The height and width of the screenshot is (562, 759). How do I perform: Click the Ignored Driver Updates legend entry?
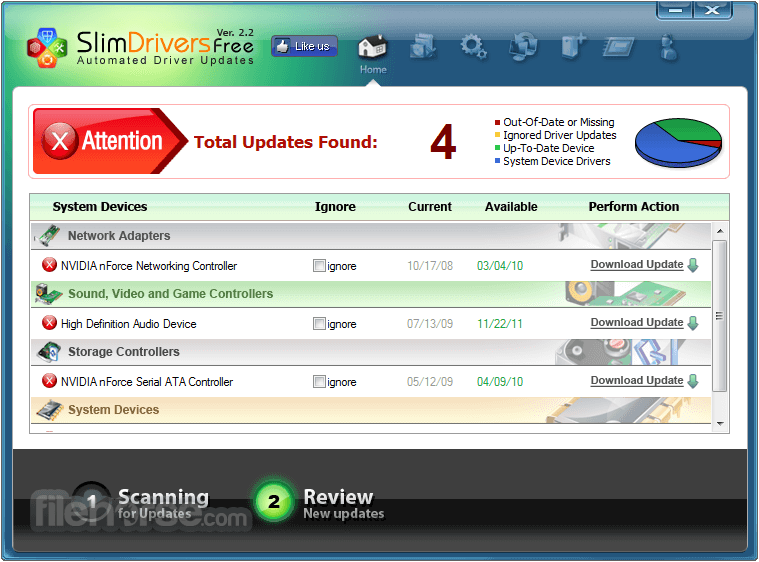pos(556,135)
